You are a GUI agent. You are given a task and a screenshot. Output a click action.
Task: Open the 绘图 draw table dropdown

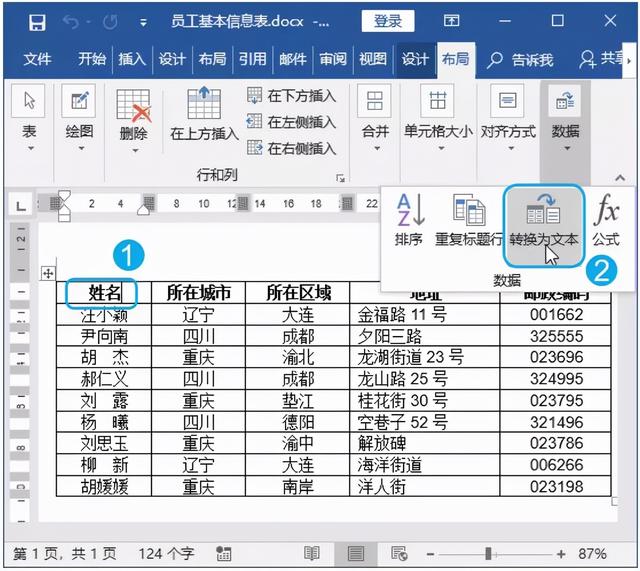pos(79,118)
